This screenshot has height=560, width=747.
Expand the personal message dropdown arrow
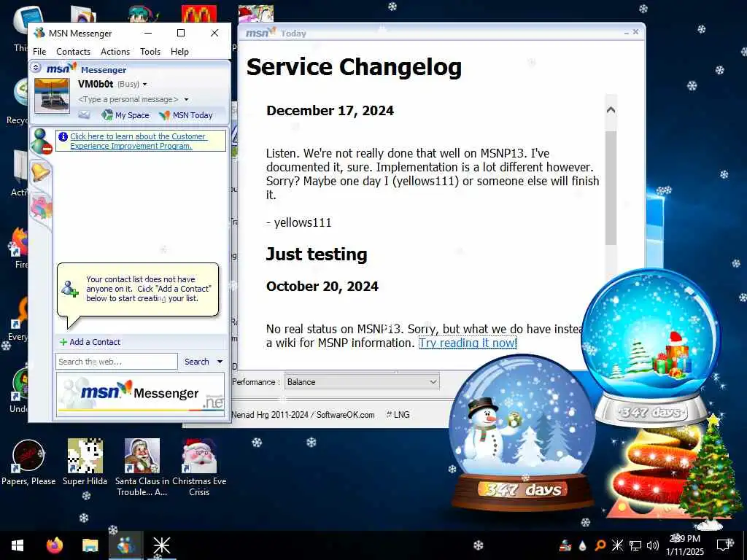[x=186, y=99]
